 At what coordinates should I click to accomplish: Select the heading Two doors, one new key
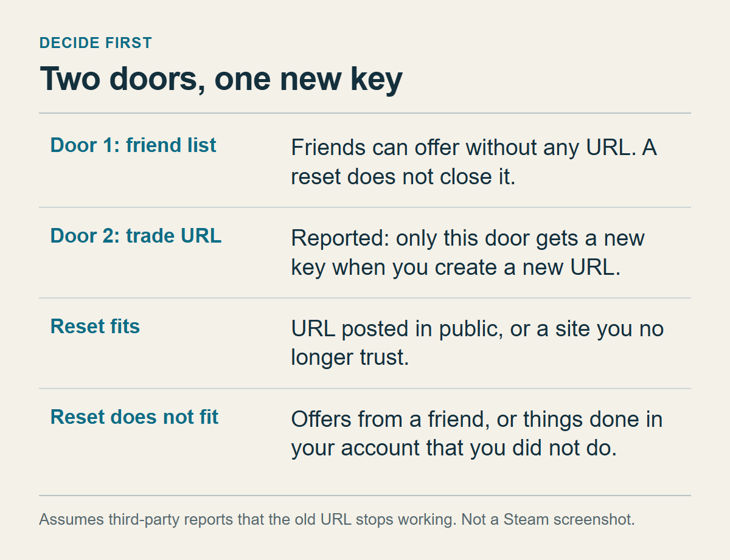(221, 79)
